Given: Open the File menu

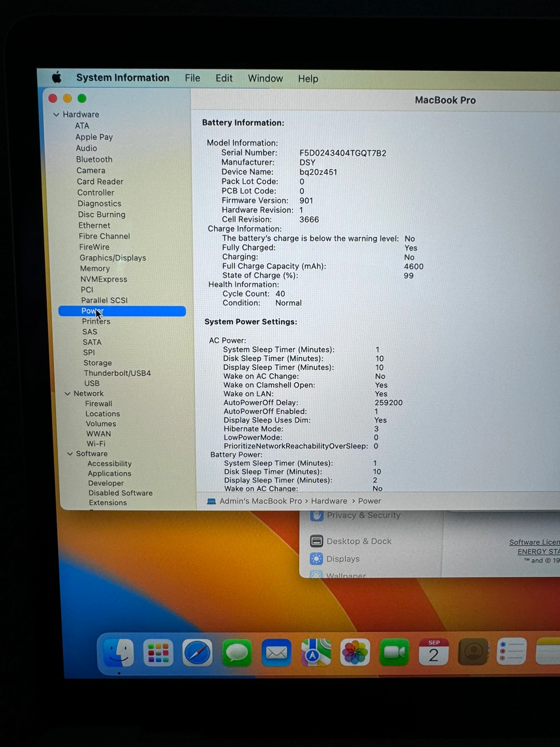Looking at the screenshot, I should [x=192, y=78].
